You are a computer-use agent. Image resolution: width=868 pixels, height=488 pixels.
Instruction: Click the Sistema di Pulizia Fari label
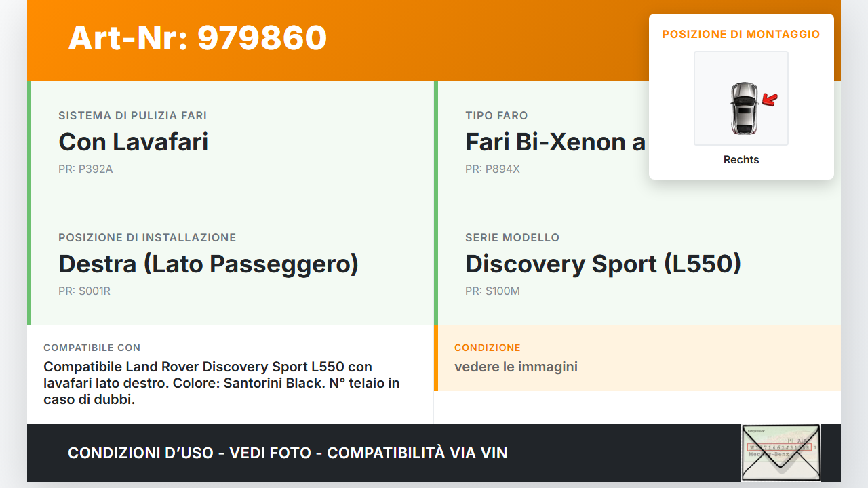(x=132, y=115)
